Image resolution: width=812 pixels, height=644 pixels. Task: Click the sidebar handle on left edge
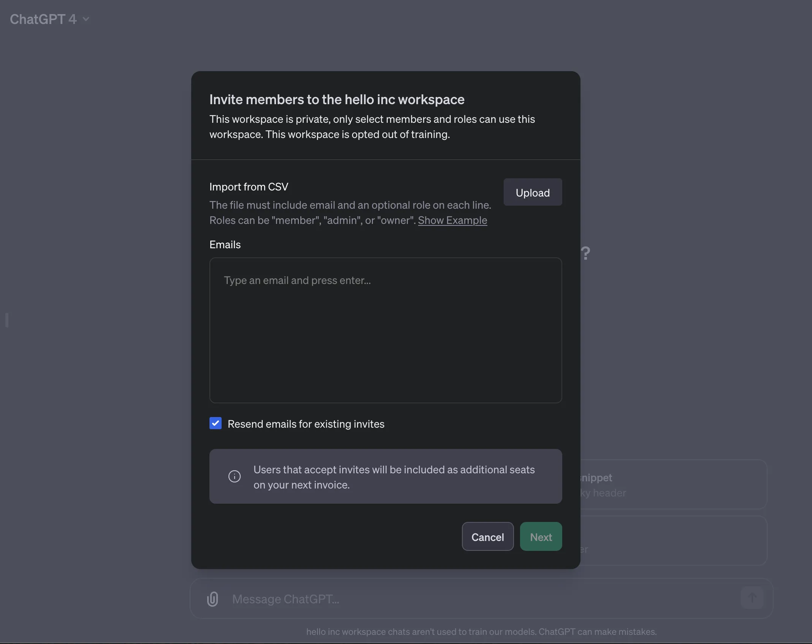click(7, 320)
